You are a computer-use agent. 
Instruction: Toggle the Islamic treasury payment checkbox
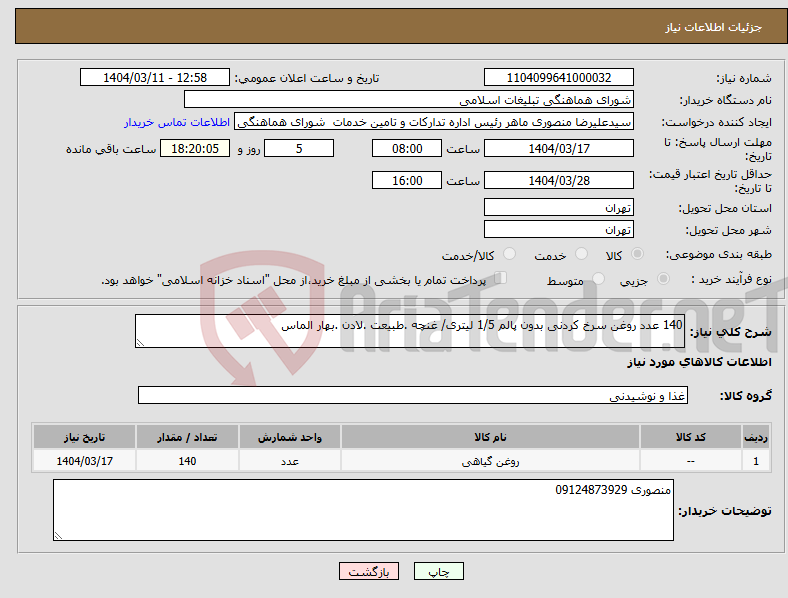(501, 277)
